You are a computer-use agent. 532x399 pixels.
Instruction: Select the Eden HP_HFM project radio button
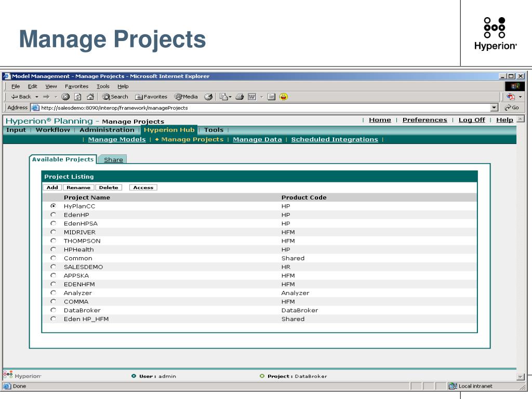coord(54,319)
